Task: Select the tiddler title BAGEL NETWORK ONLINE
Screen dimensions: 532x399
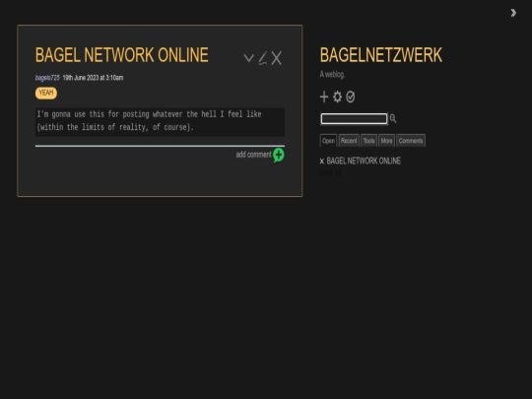Action: [x=122, y=55]
